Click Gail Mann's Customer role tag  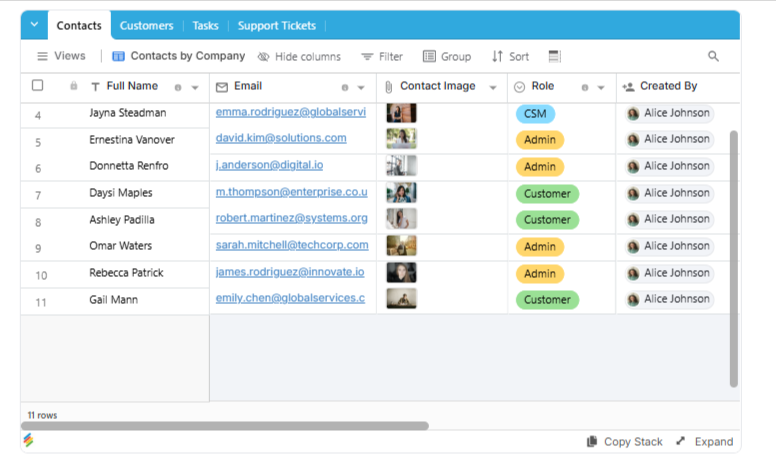click(547, 299)
